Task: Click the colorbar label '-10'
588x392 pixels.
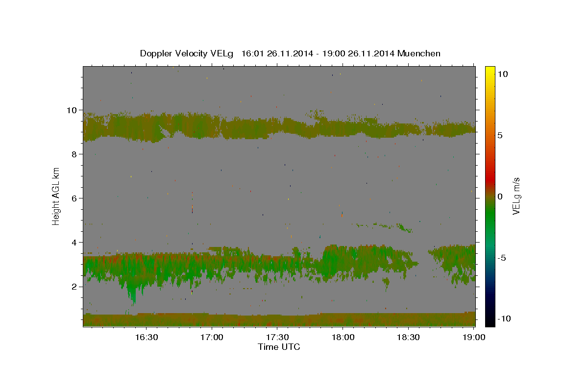Action: pos(504,319)
